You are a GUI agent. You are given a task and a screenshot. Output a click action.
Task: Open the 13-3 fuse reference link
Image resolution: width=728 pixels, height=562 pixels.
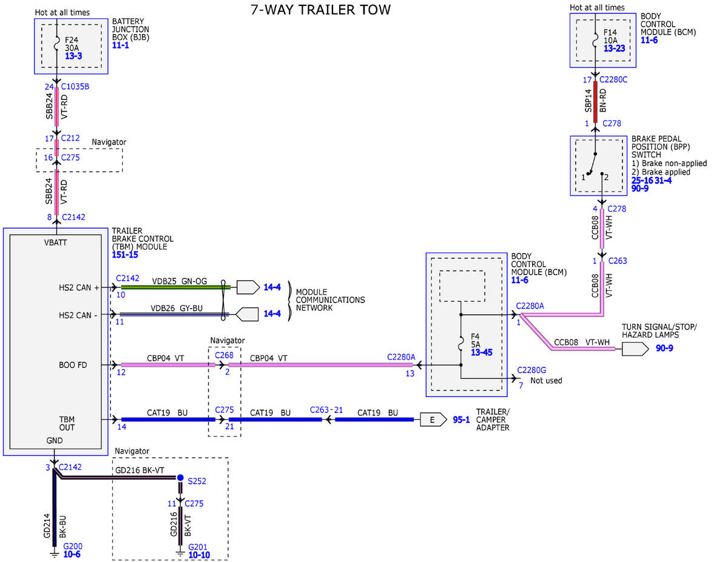73,56
